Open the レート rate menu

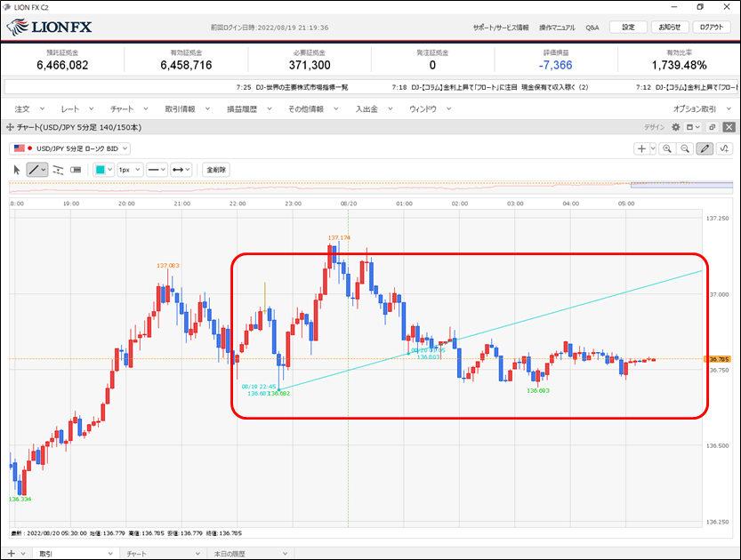tap(77, 109)
